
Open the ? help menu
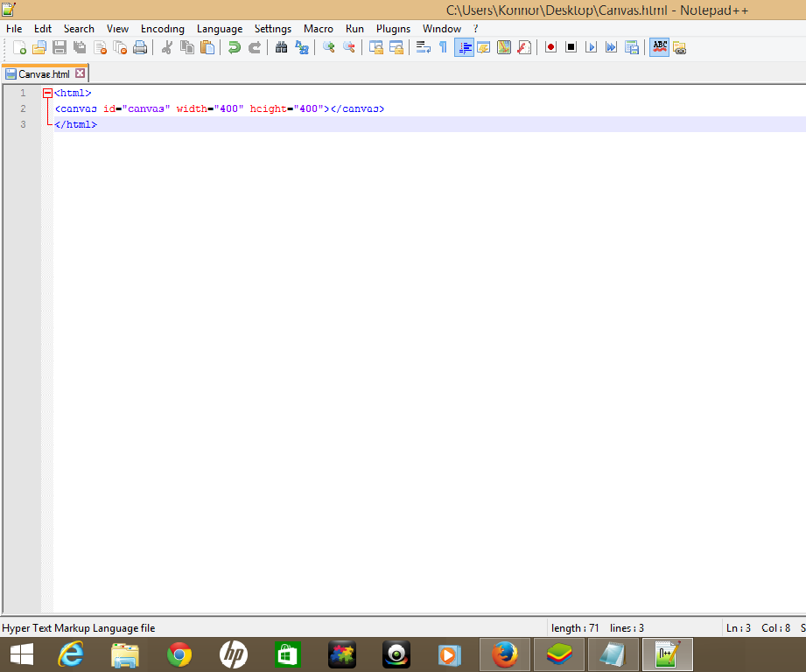(x=475, y=29)
